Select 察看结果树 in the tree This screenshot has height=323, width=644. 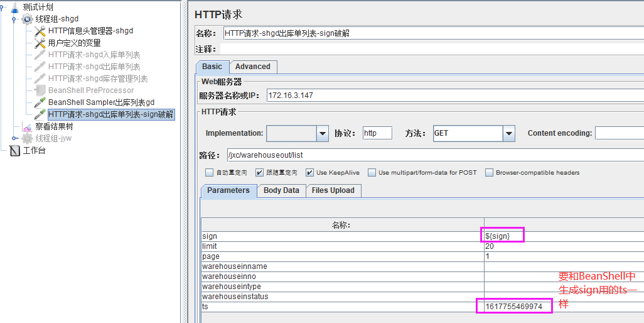coord(54,126)
